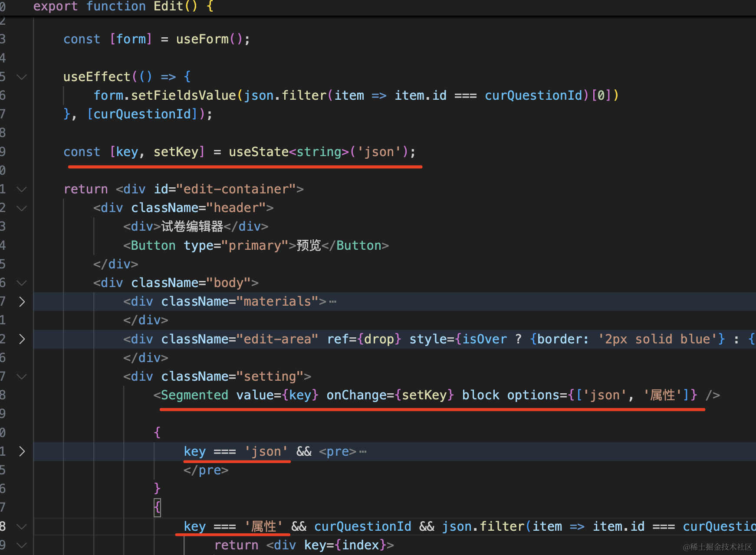The width and height of the screenshot is (756, 555).
Task: Click the "header" className string
Action: click(236, 208)
